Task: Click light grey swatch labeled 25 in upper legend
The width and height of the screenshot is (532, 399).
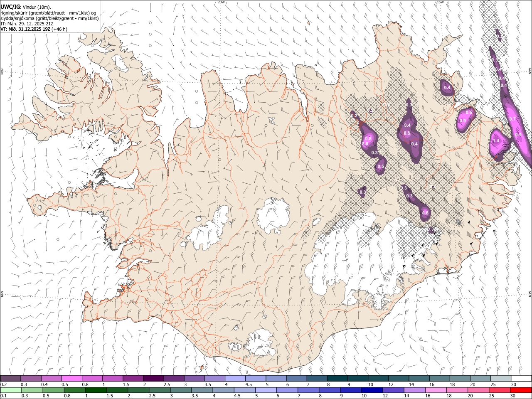Action: tap(500, 378)
